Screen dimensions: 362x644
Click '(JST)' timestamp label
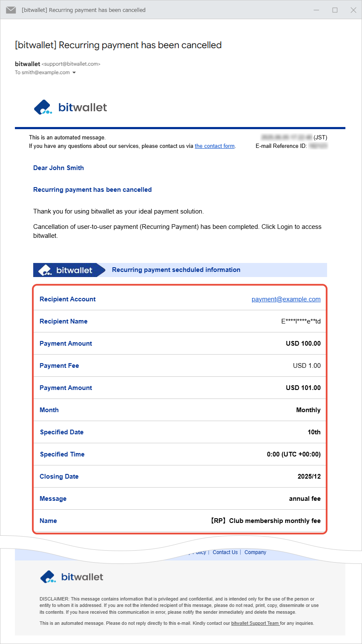pos(320,138)
